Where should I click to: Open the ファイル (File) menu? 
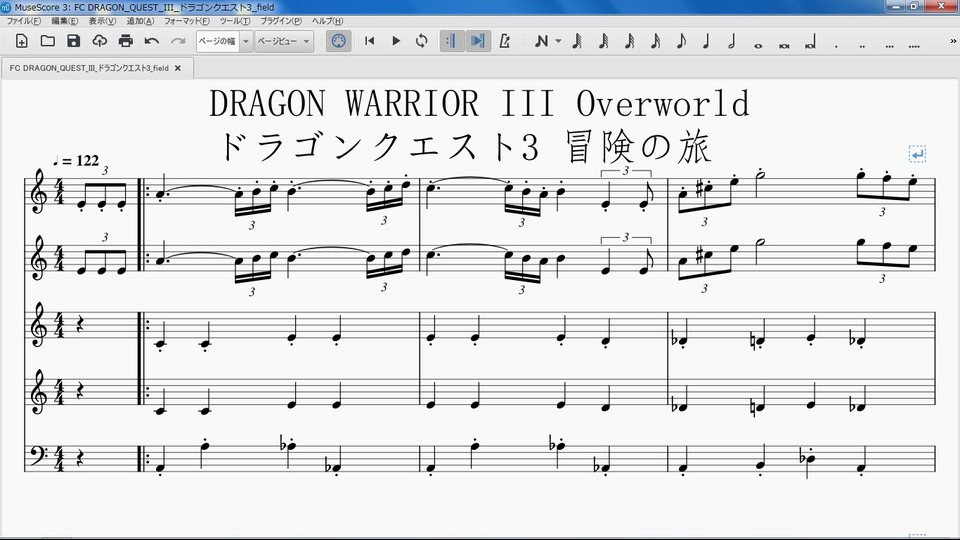point(23,21)
